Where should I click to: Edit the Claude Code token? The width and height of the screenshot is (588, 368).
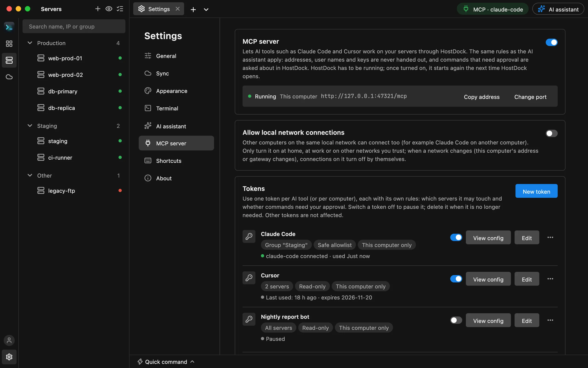pyautogui.click(x=527, y=237)
